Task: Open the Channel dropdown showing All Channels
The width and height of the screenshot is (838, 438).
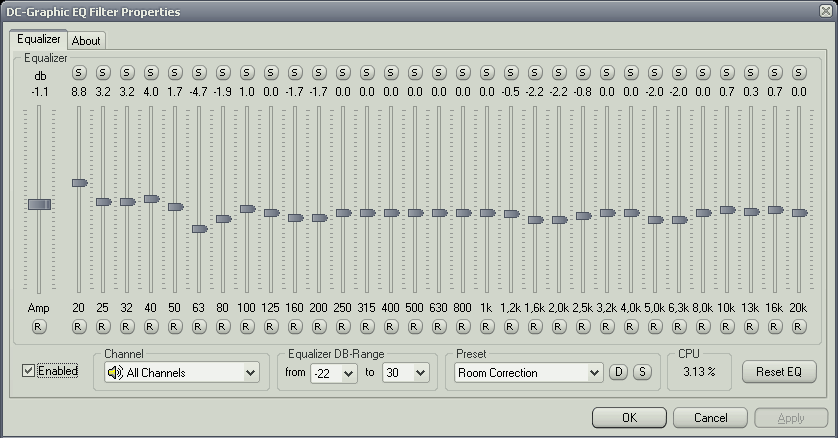Action: click(x=181, y=373)
